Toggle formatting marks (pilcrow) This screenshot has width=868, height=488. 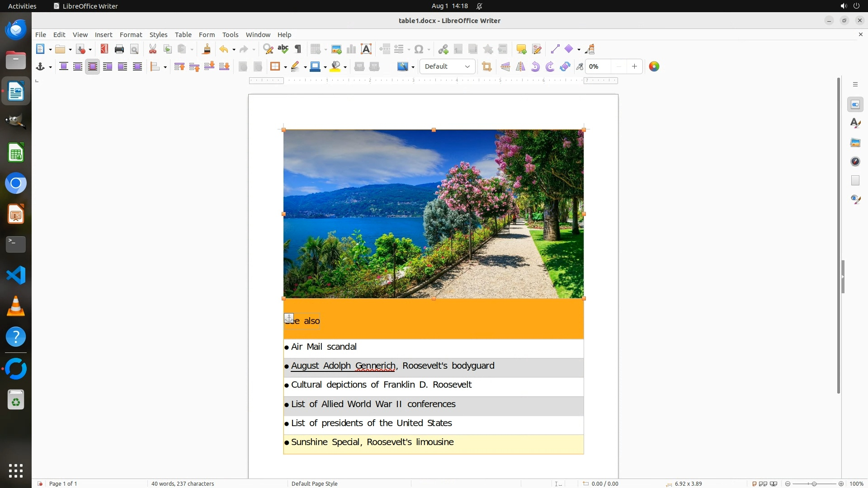pos(298,49)
